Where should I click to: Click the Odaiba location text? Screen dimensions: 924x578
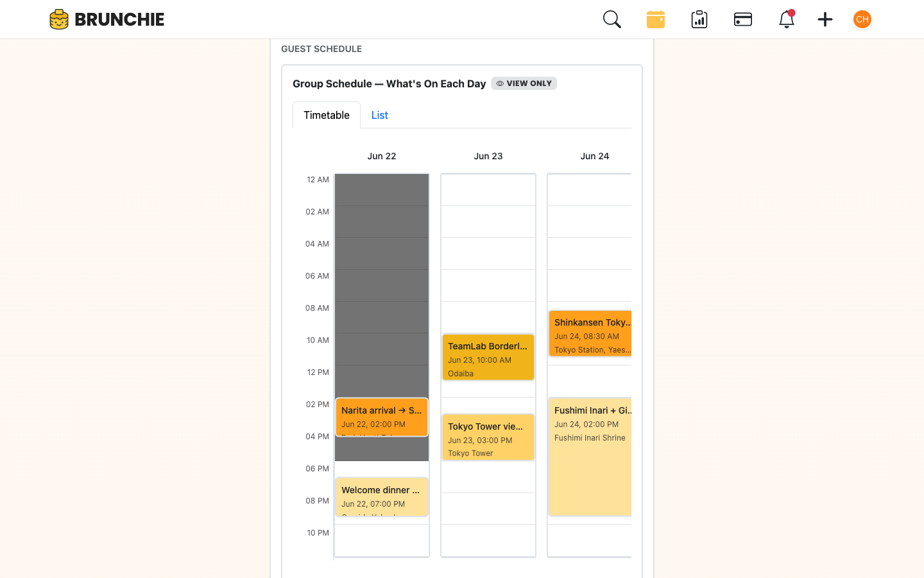pos(461,374)
